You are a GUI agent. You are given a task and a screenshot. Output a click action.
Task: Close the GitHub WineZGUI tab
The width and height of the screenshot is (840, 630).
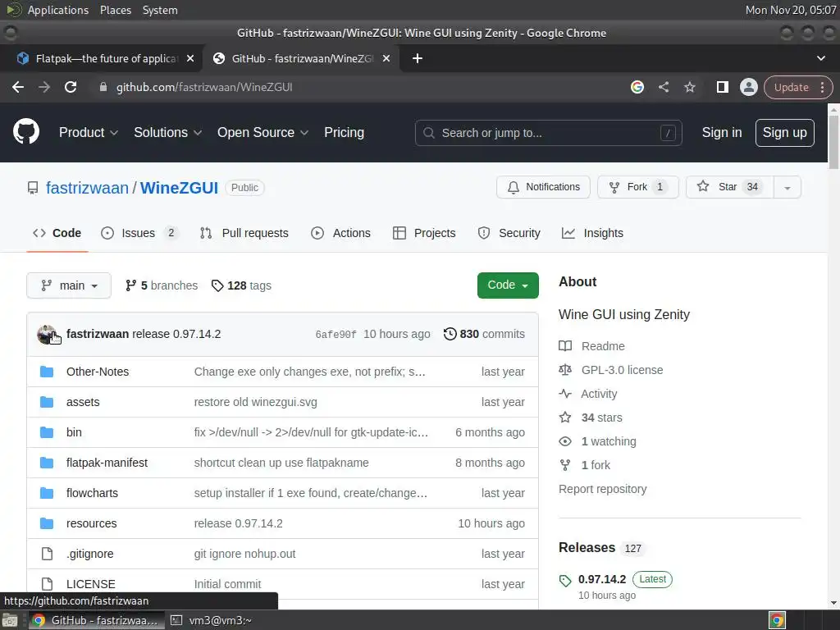[x=386, y=58]
